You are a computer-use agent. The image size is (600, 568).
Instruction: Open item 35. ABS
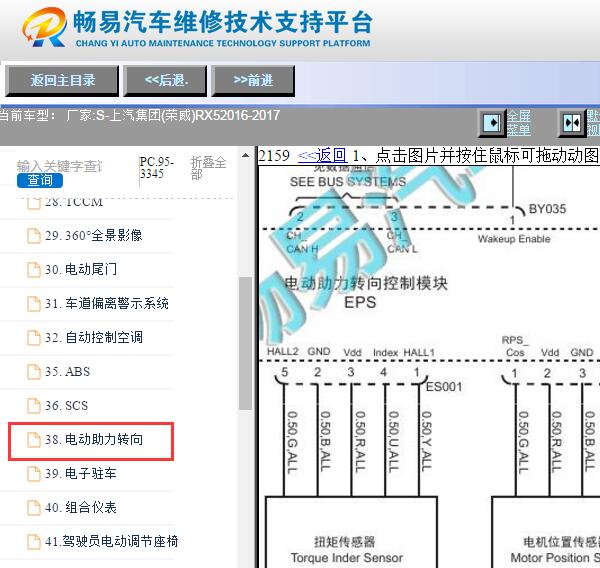pos(68,372)
